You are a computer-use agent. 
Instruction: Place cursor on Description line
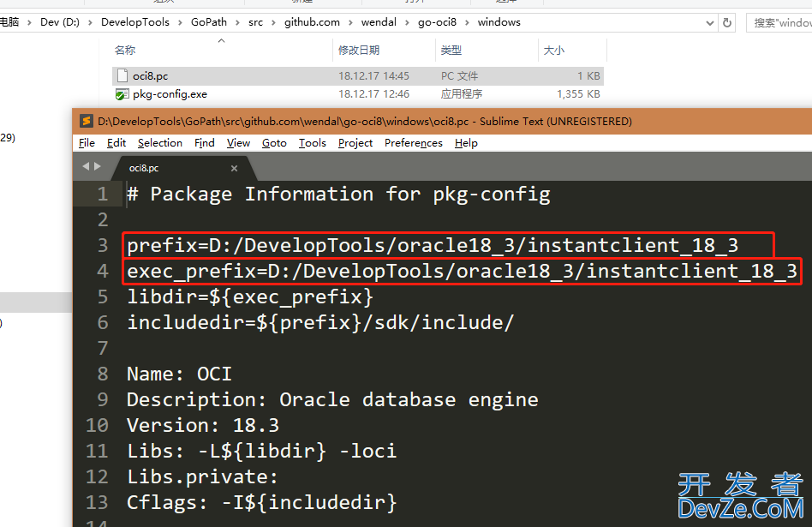(x=332, y=399)
